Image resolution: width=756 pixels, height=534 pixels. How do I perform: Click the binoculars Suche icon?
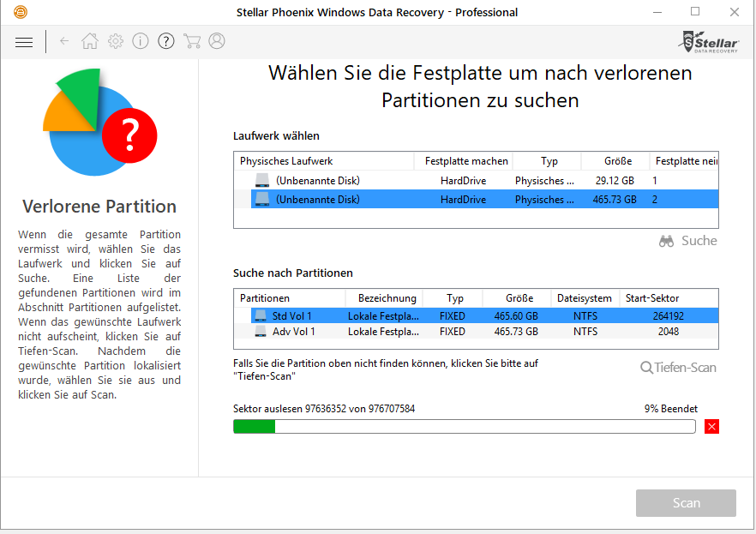(666, 241)
